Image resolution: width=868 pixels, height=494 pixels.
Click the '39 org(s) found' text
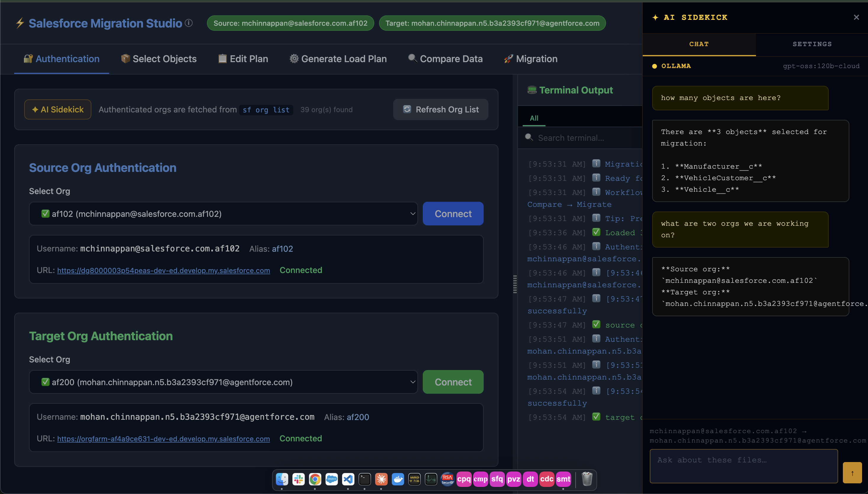326,109
